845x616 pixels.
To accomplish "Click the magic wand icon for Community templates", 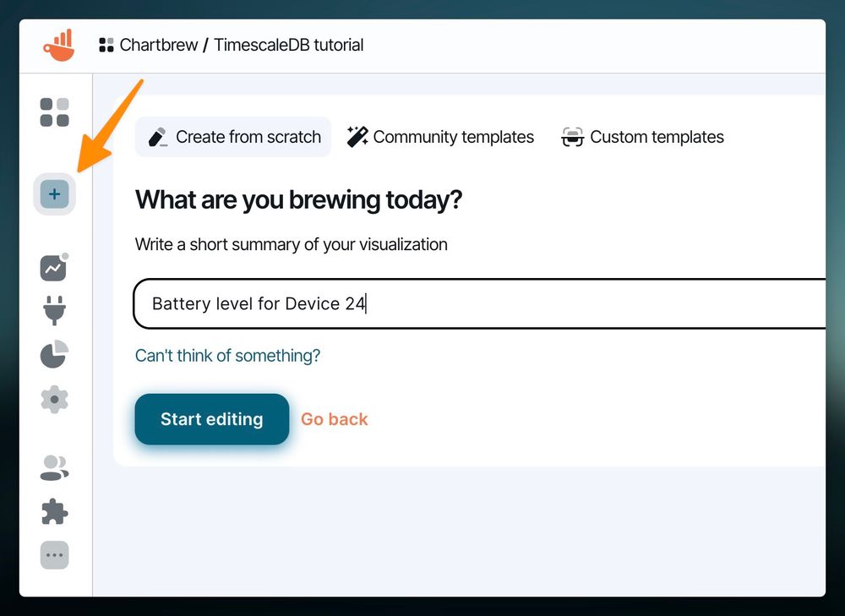I will [356, 135].
